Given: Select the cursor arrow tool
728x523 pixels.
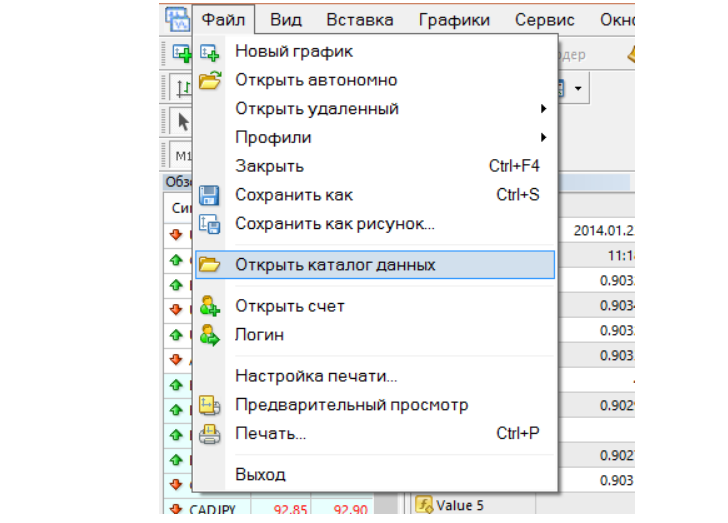Looking at the screenshot, I should (183, 122).
